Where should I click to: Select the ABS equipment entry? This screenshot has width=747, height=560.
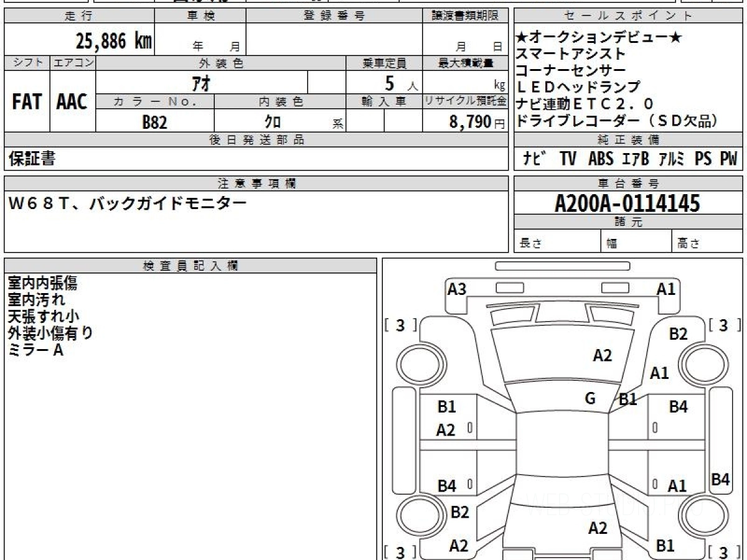click(601, 159)
